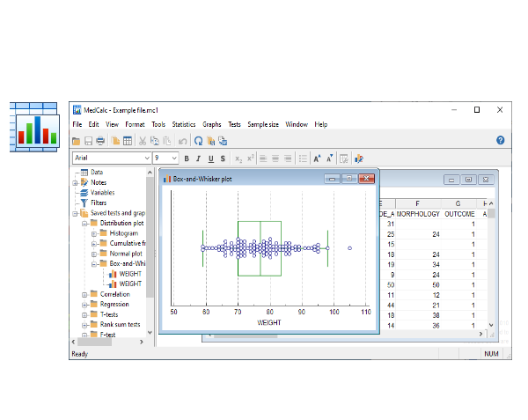Click the Increase font size icon
The image size is (528, 420).
point(317,158)
